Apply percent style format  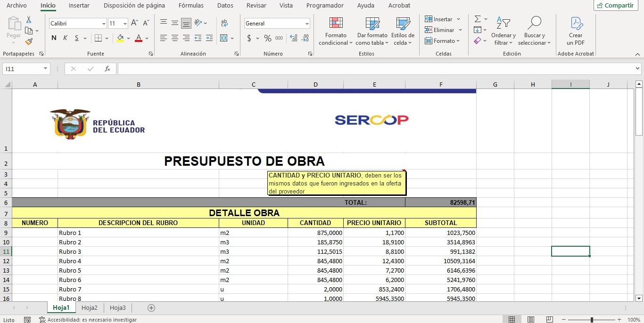267,38
